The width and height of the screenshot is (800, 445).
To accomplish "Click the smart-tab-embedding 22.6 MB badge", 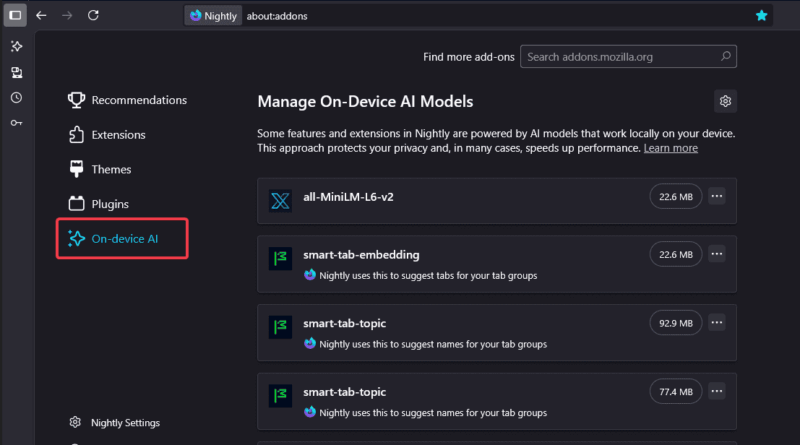I will click(676, 254).
